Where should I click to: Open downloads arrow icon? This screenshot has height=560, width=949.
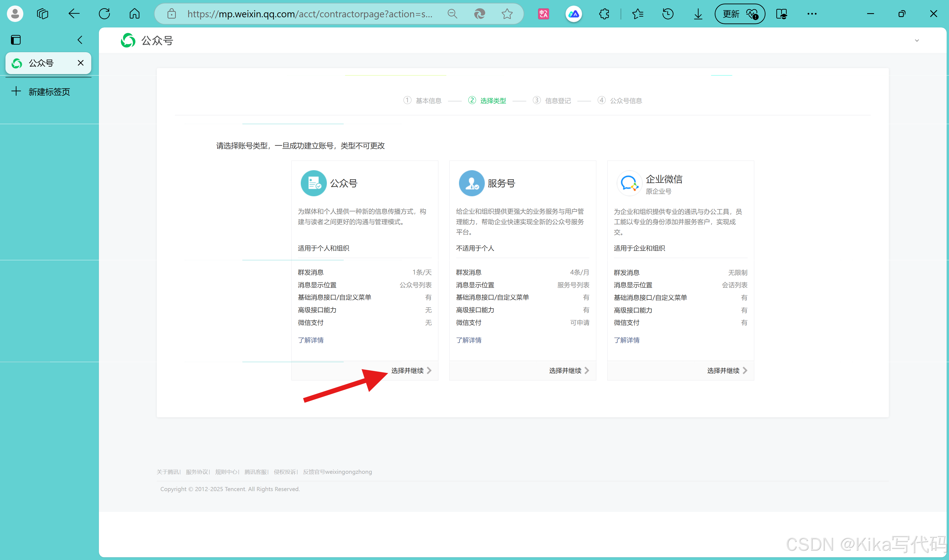(698, 14)
